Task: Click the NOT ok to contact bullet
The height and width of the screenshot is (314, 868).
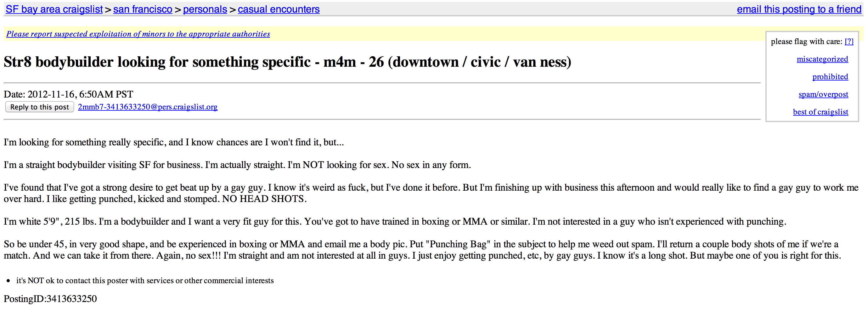Action: coord(145,280)
